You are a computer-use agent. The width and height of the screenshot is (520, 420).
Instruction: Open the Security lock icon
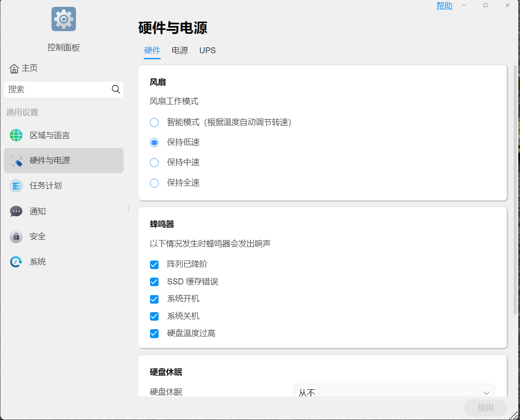coord(16,237)
